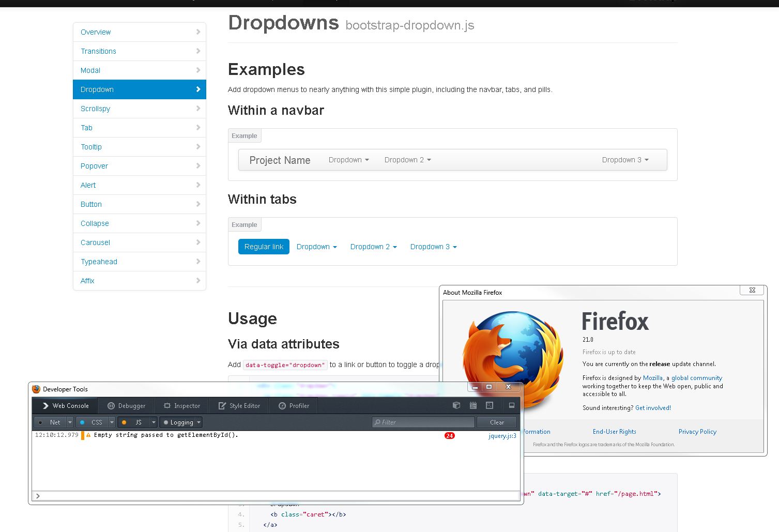Go to Modal in sidebar
Image resolution: width=779 pixels, height=532 pixels.
point(140,70)
